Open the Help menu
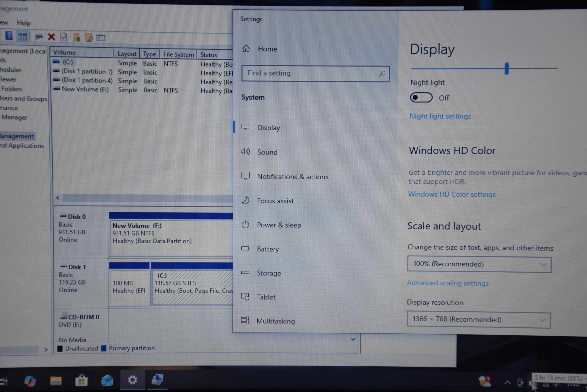Viewport: 587px width, 392px height. click(x=24, y=23)
